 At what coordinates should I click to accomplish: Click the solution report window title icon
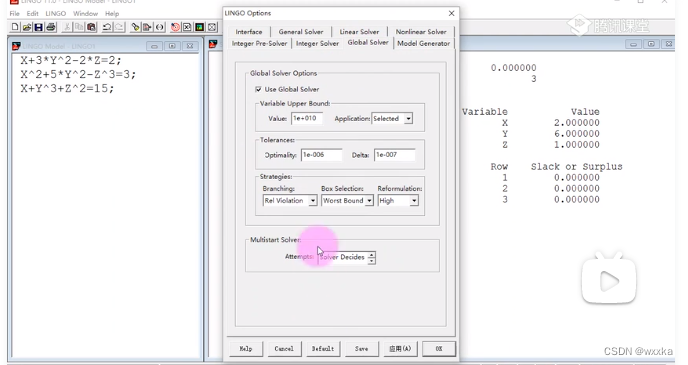coord(213,44)
